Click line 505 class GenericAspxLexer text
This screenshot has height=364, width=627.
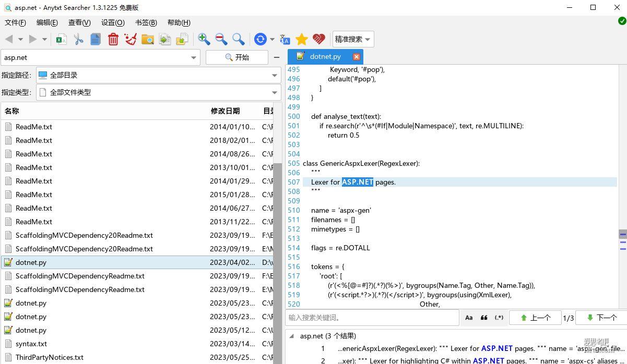[x=361, y=163]
